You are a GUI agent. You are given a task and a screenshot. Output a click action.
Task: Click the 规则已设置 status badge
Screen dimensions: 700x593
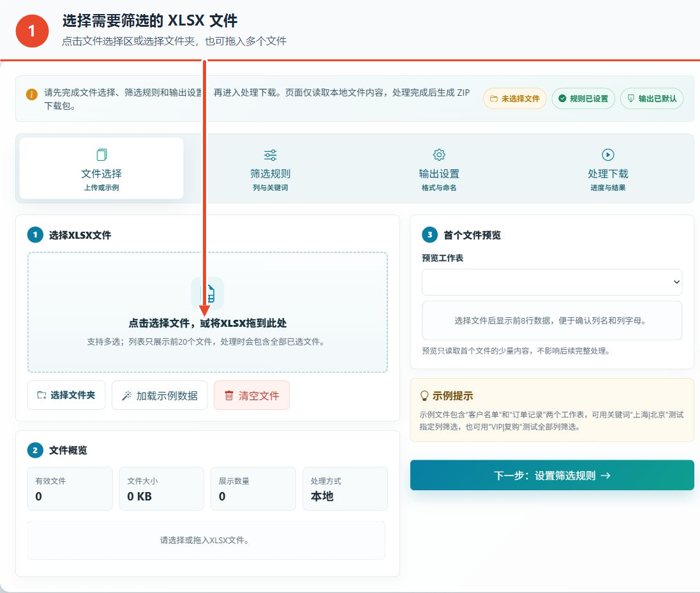(583, 99)
